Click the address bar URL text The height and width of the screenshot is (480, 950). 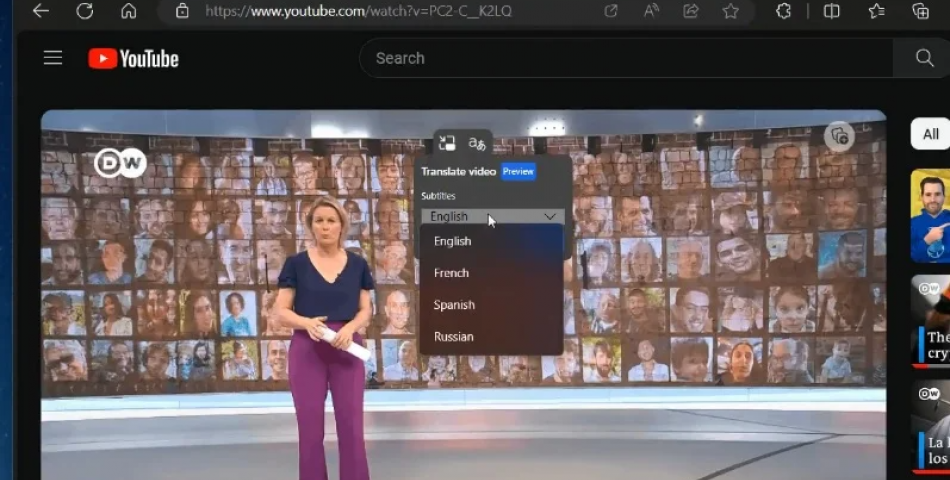point(358,11)
